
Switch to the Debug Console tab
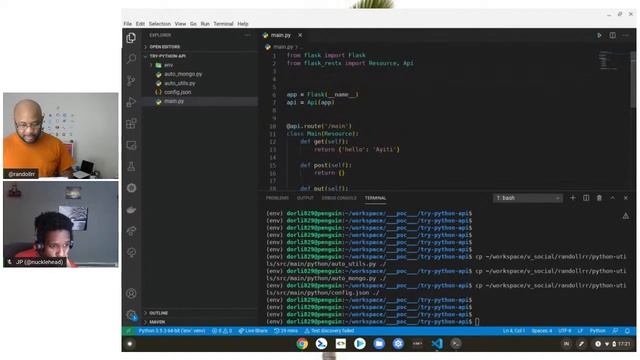pos(339,198)
